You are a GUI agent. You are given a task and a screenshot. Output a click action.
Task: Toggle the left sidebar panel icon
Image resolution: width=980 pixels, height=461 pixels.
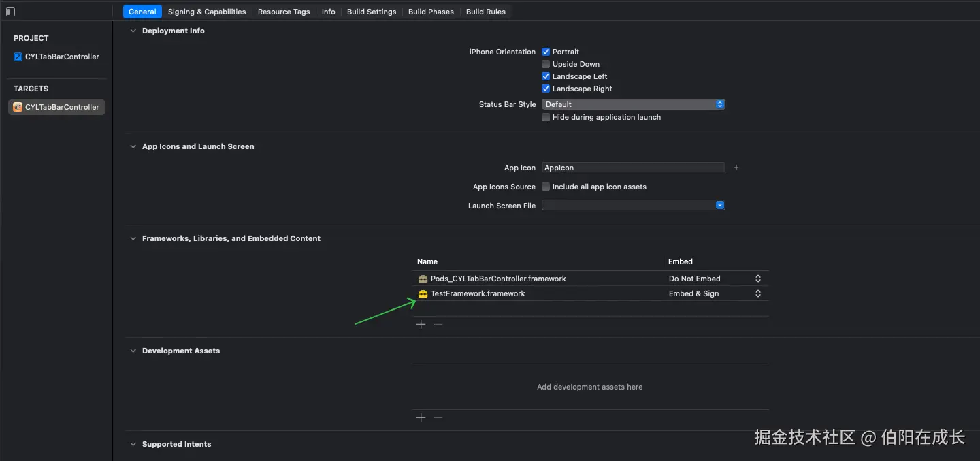pos(10,12)
